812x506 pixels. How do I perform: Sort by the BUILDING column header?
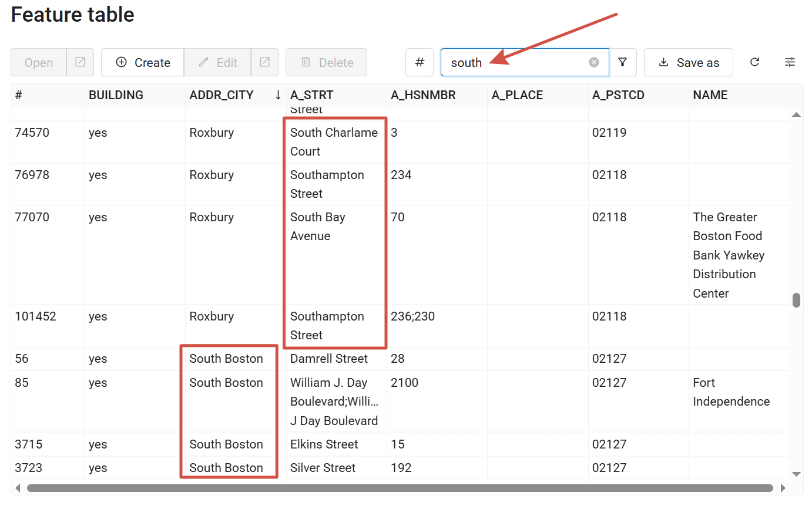click(116, 95)
